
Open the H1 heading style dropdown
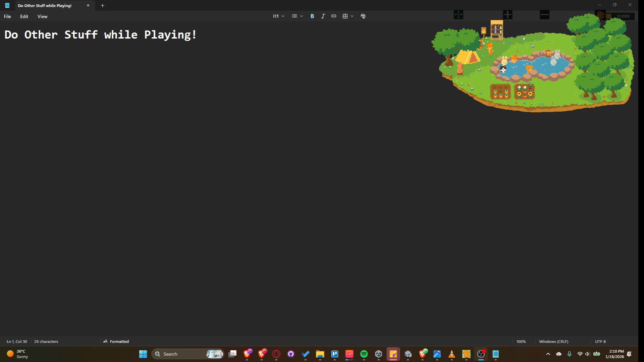278,16
